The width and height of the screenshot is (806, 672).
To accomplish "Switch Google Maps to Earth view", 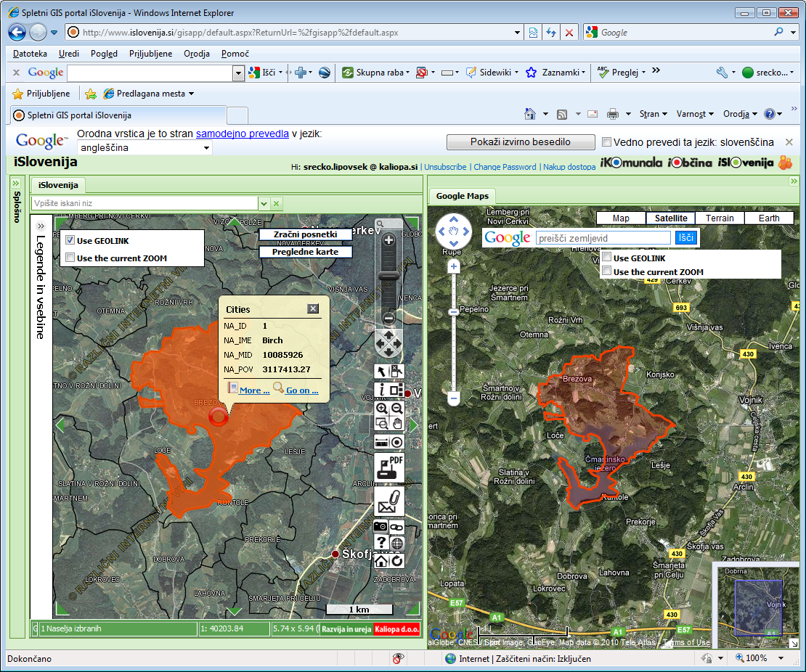I will [x=769, y=218].
